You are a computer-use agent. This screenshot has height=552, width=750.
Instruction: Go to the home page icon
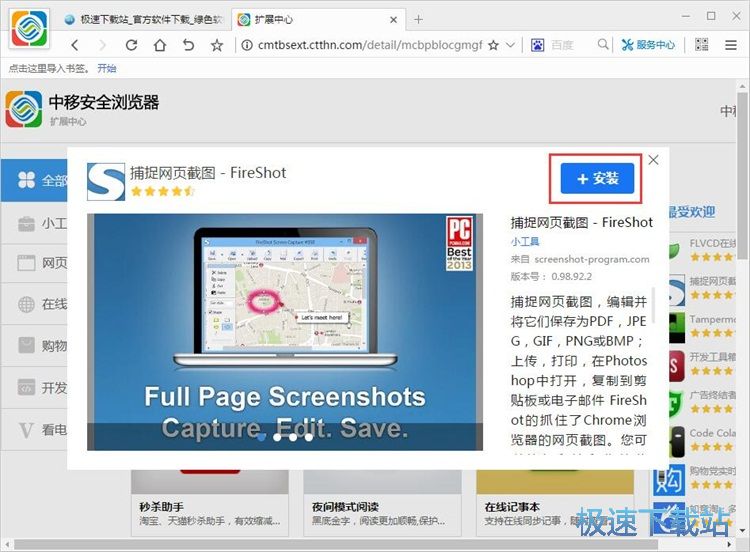[160, 45]
